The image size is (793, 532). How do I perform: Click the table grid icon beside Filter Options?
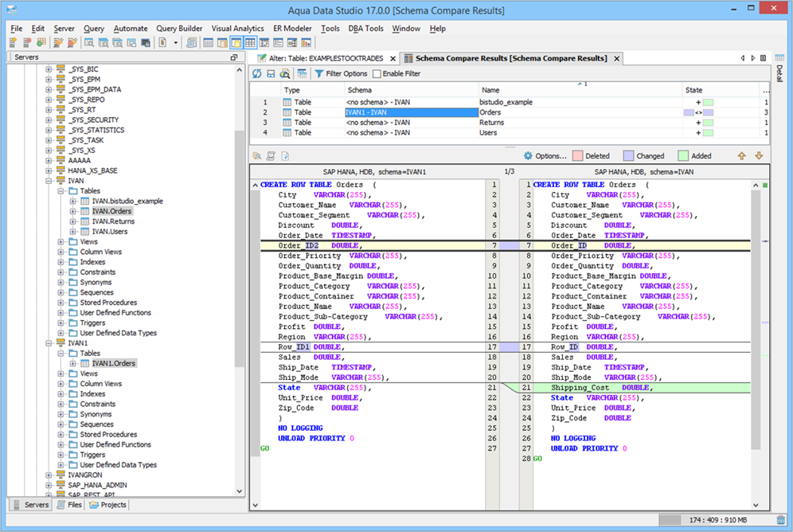[303, 74]
